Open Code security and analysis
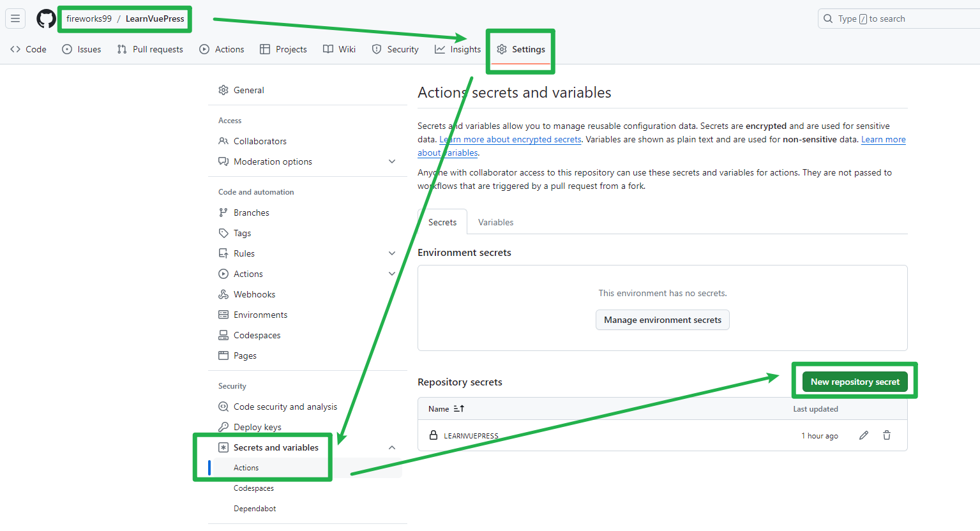This screenshot has height=531, width=980. point(285,406)
